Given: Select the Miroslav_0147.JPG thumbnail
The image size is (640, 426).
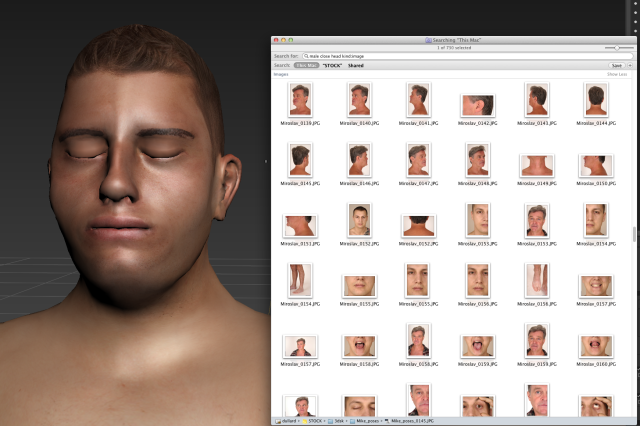Looking at the screenshot, I should [x=418, y=160].
